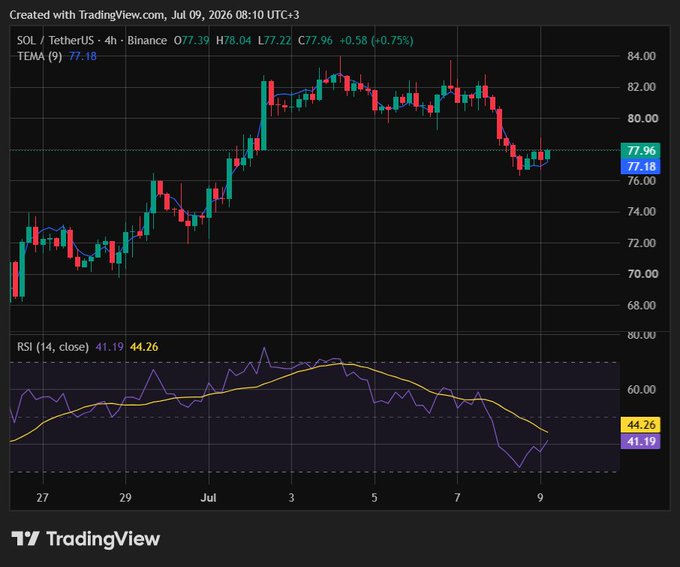Click the open price O77.39 value

pos(191,40)
